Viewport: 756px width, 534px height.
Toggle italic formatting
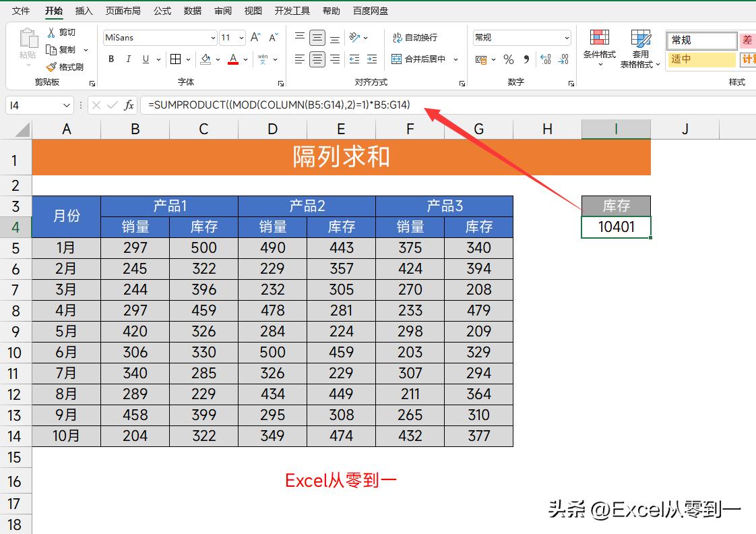[x=128, y=59]
